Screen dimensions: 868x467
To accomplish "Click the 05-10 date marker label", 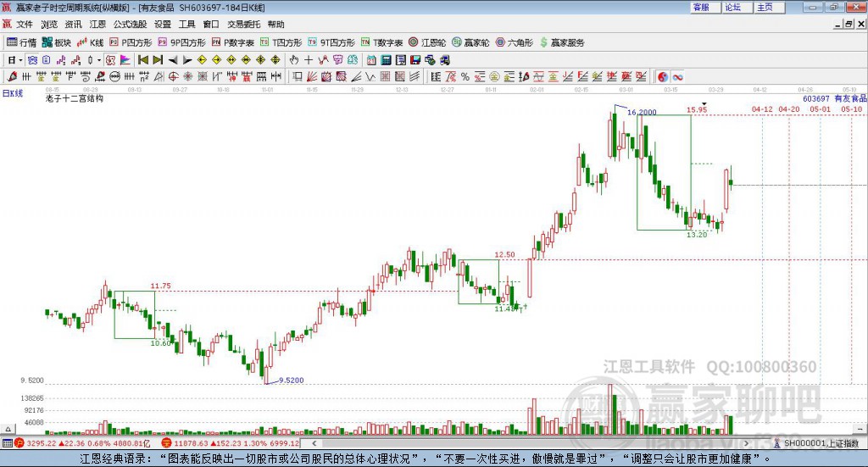I will click(x=851, y=109).
